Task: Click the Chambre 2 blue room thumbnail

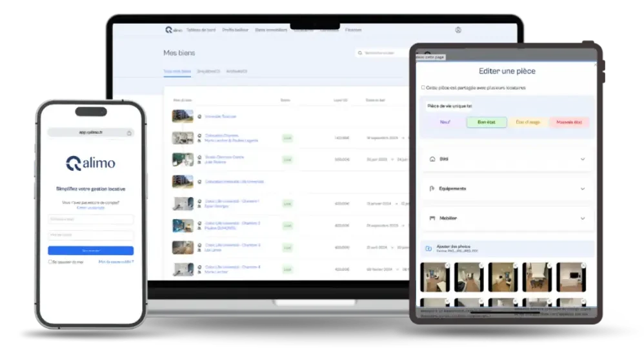Action: click(183, 226)
